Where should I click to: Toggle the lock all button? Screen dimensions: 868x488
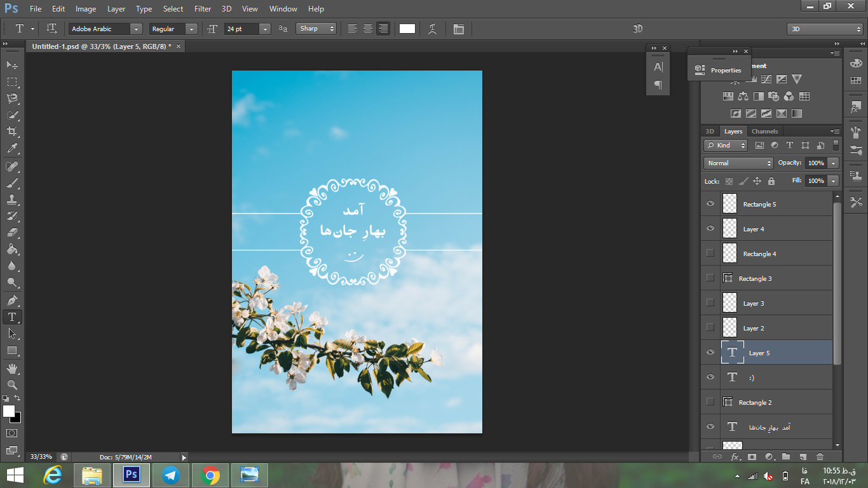(771, 181)
